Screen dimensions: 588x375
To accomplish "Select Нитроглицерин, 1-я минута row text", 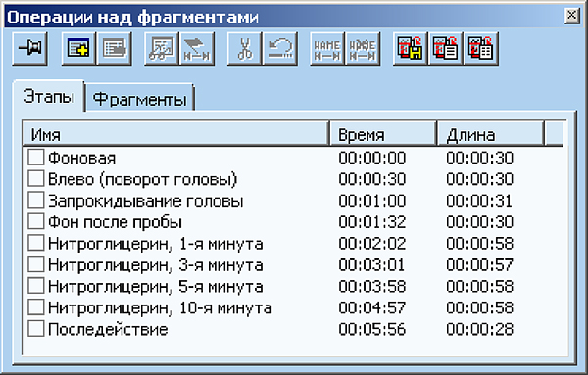I will (156, 244).
